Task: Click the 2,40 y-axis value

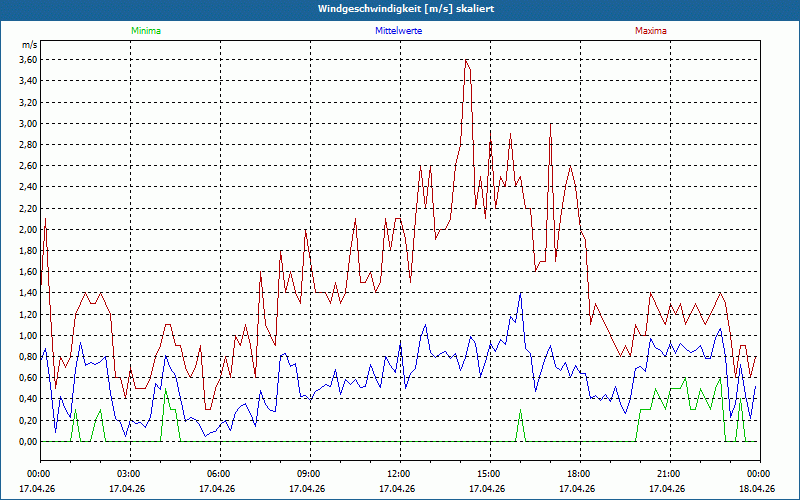Action: coord(28,187)
